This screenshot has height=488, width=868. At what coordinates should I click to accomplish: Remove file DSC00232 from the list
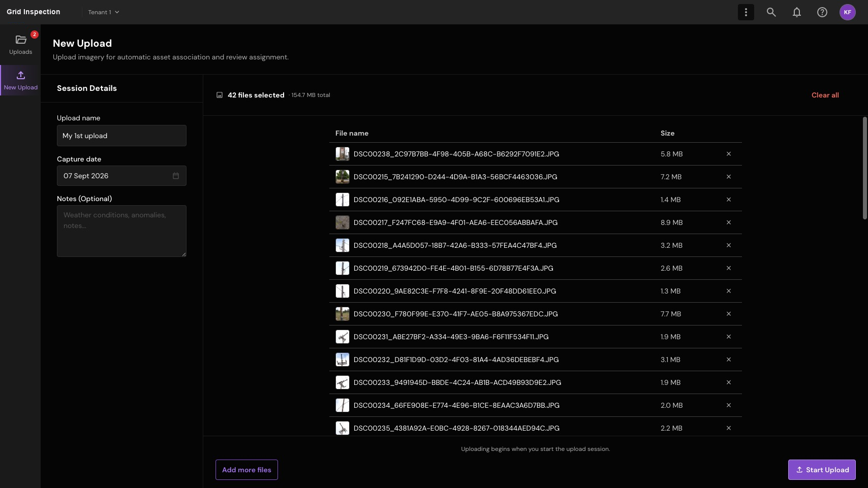point(728,360)
